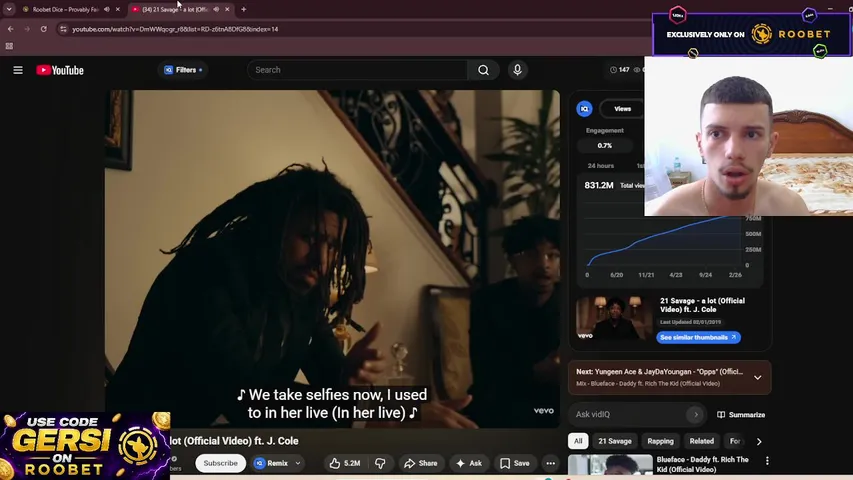Reload the page with refresh icon

click(x=44, y=29)
